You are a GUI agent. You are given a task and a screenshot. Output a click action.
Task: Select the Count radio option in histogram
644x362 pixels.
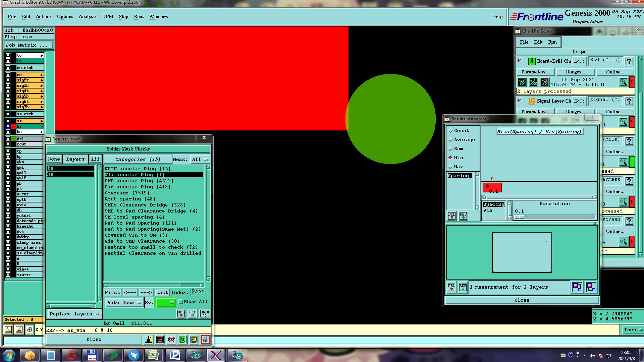coord(450,131)
